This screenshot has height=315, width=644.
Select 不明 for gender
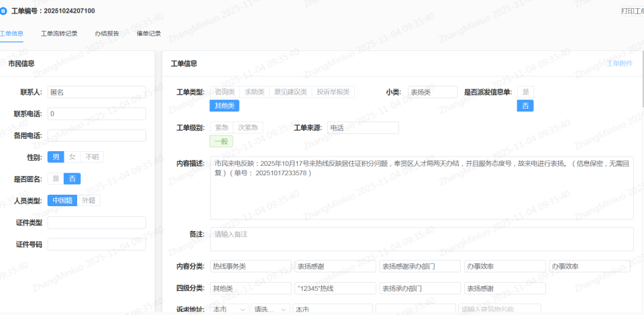pyautogui.click(x=92, y=156)
